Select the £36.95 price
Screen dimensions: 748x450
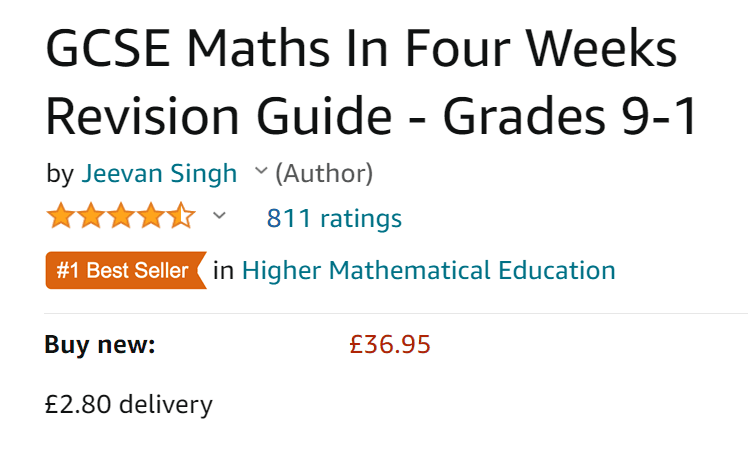[x=390, y=345]
